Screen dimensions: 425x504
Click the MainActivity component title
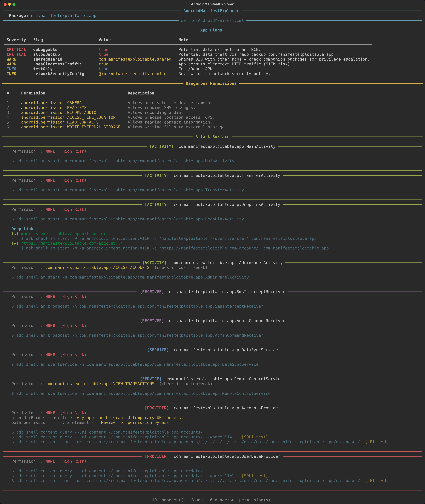click(x=227, y=146)
